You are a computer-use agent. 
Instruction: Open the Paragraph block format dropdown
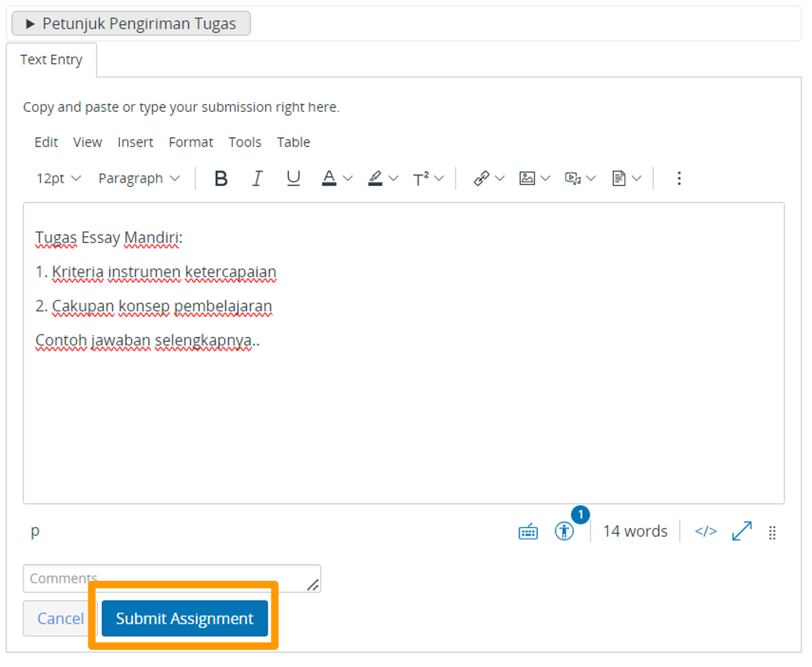pos(139,178)
